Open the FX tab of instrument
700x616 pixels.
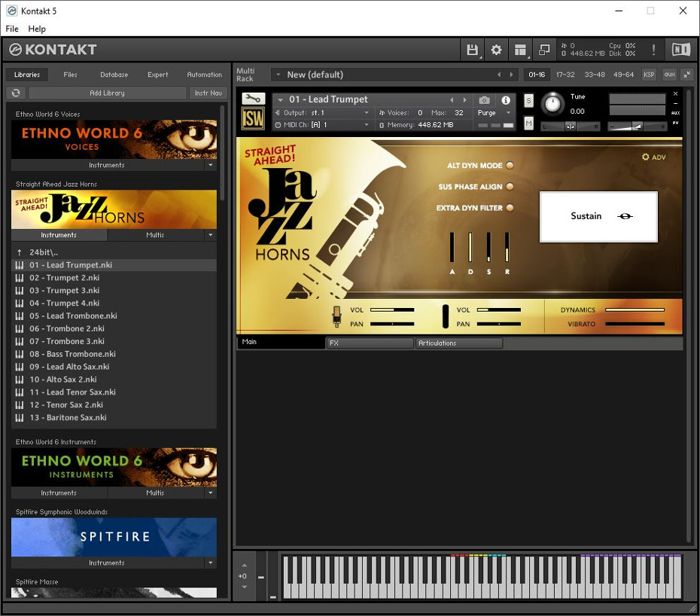[x=370, y=343]
